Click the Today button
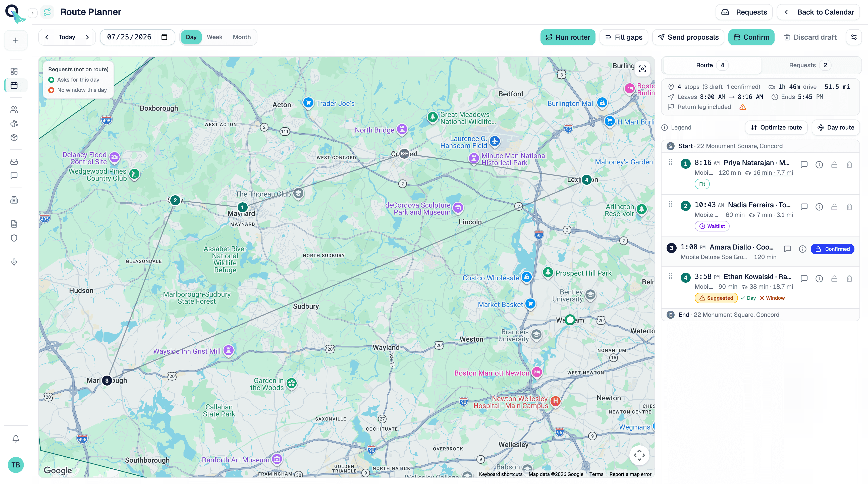Screen dimensions: 868x484 click(67, 37)
